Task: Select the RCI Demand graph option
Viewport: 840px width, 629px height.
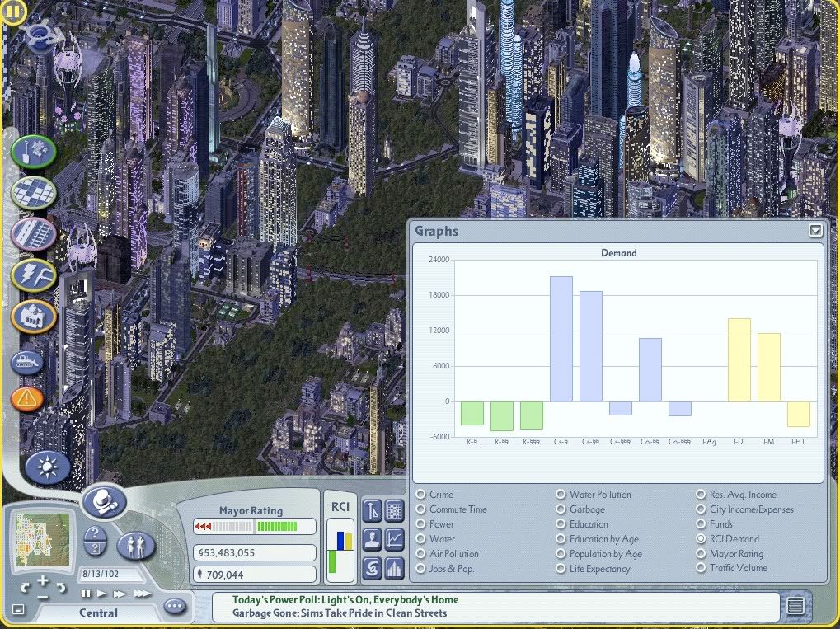Action: coord(701,538)
